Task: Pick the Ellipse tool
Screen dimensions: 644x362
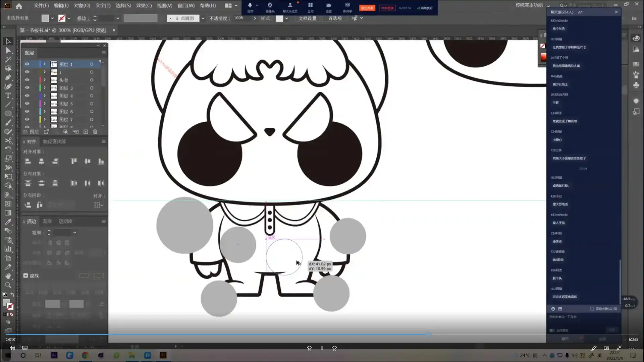Action: [x=8, y=113]
